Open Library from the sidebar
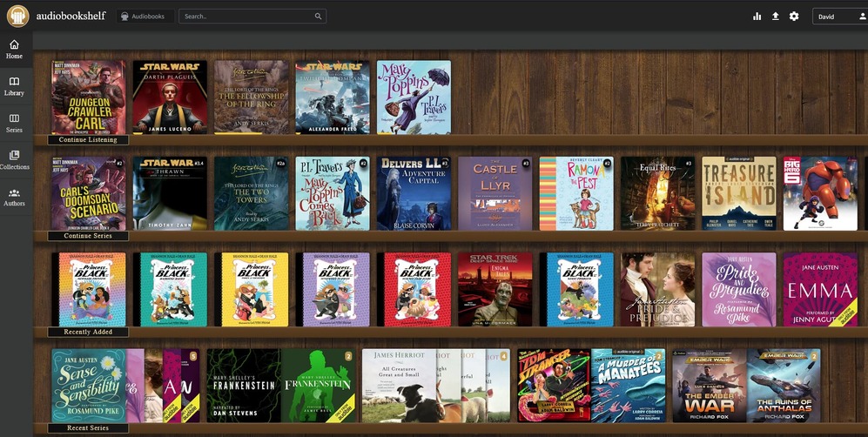Viewport: 868px width, 437px height. point(15,86)
